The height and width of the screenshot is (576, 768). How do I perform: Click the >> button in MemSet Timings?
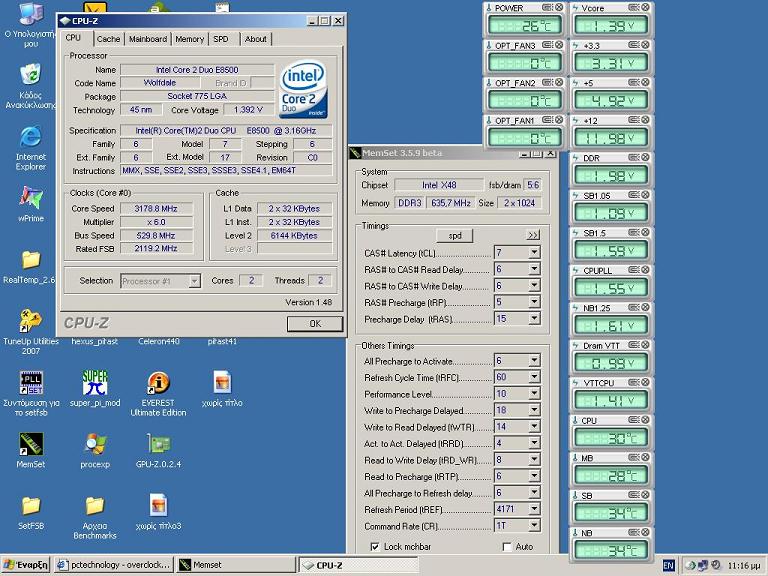pyautogui.click(x=533, y=235)
